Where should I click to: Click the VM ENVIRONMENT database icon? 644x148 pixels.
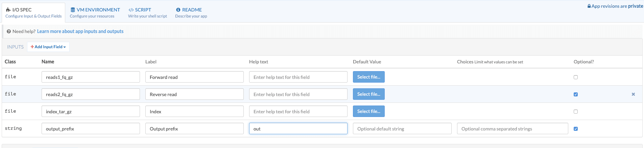73,10
